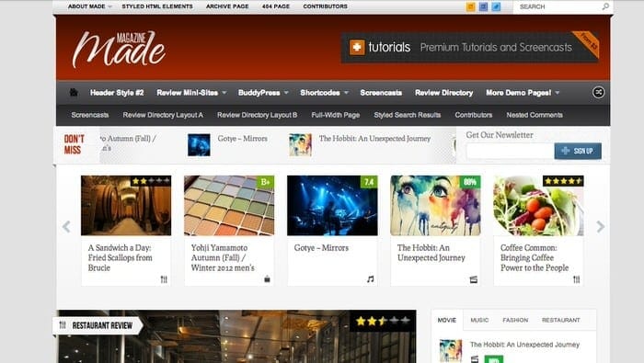The height and width of the screenshot is (363, 644).
Task: Click the top Search input field
Action: pos(557,6)
